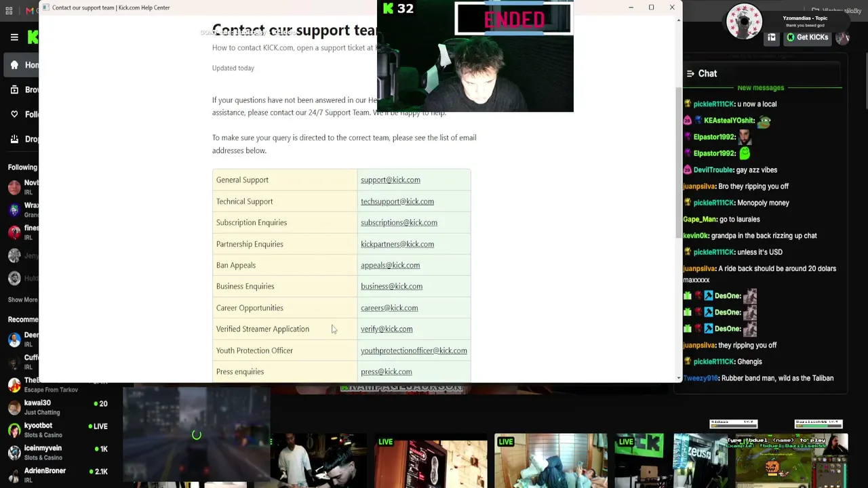This screenshot has height=488, width=868.
Task: Click the Updated today text
Action: click(233, 68)
